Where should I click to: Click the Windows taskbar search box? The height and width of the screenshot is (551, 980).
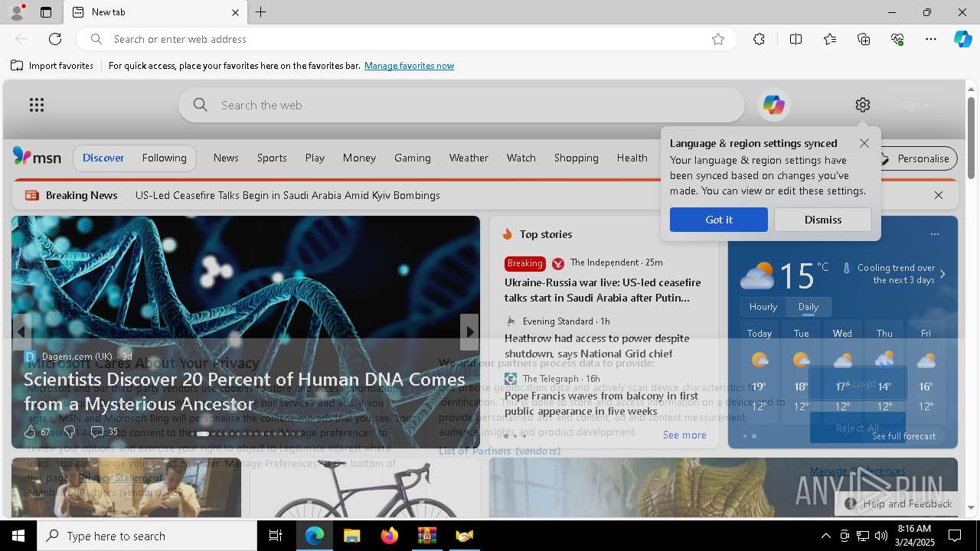pyautogui.click(x=147, y=536)
